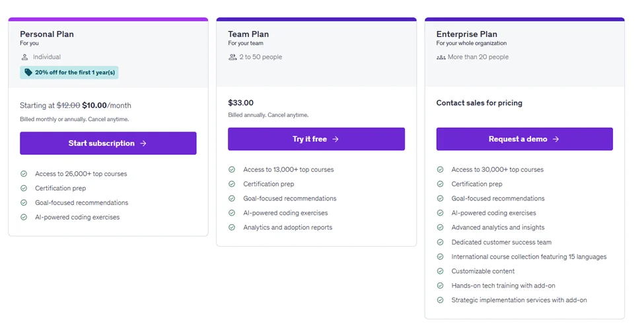This screenshot has width=644, height=332.
Task: Select the Personal Plan heading
Action: [x=47, y=34]
